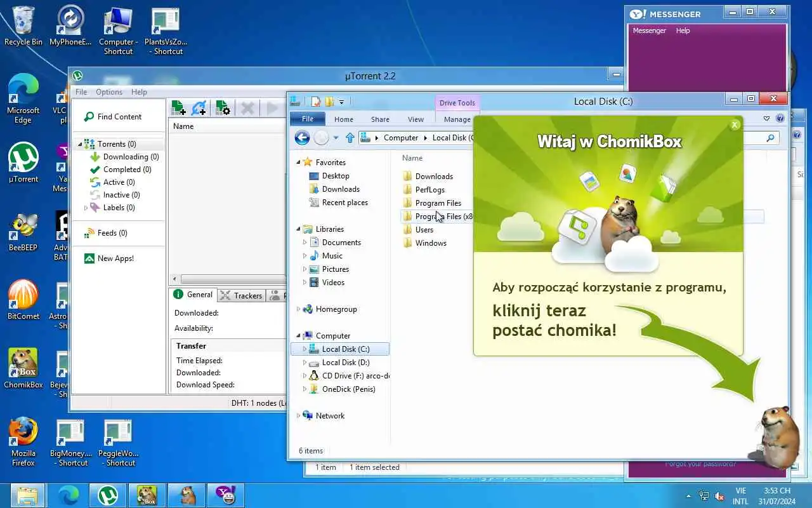Select Desktop under Favorites
812x508 pixels.
pyautogui.click(x=336, y=176)
